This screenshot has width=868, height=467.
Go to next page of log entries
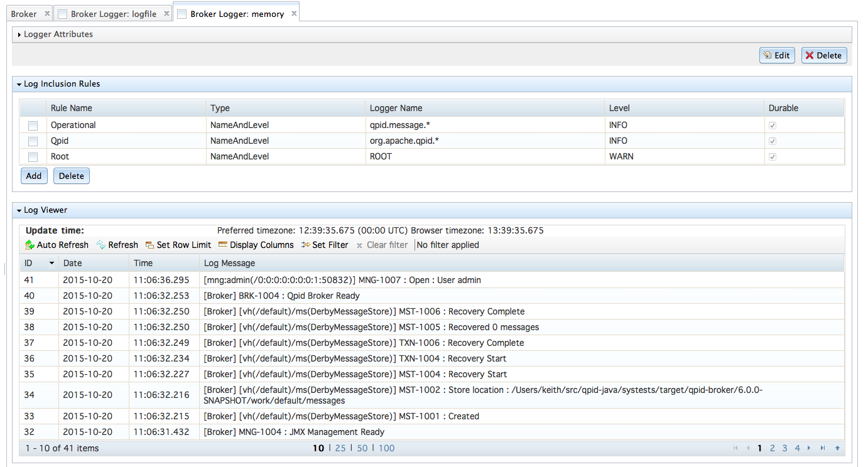click(810, 448)
